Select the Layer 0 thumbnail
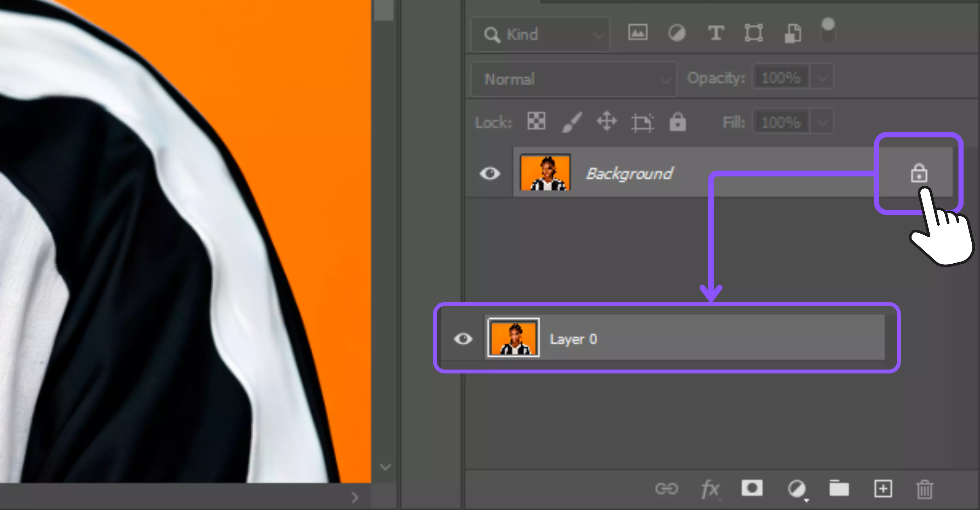 (513, 338)
